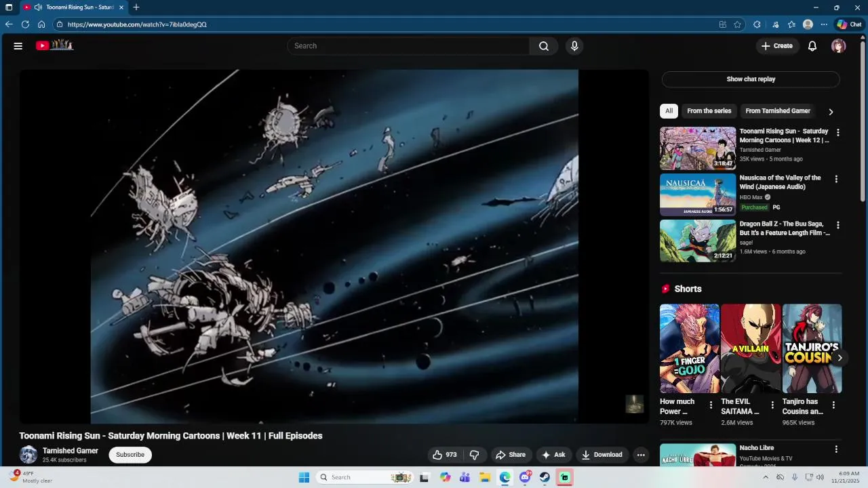Click Show chat replay button
The height and width of the screenshot is (488, 868).
tap(751, 79)
